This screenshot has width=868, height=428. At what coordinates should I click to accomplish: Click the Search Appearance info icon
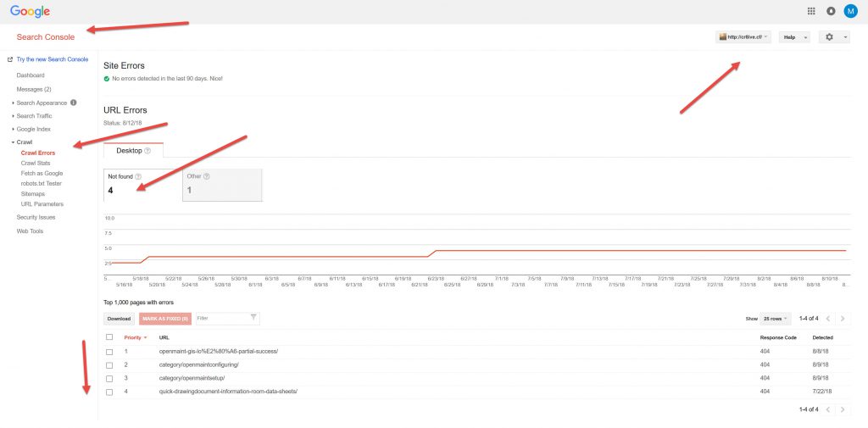point(73,103)
